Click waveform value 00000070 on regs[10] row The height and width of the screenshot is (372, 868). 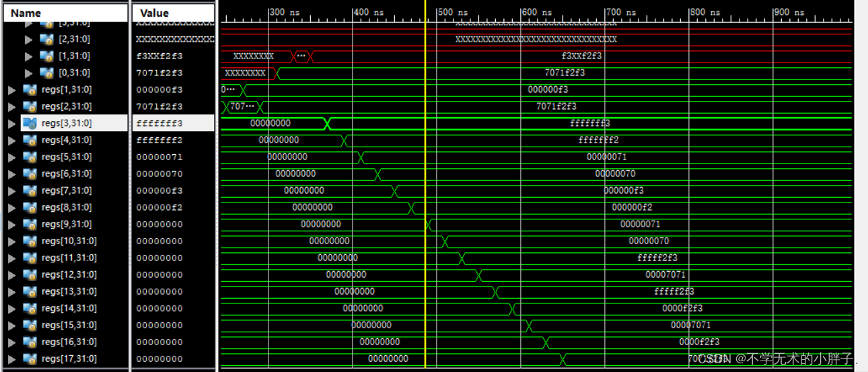[649, 241]
